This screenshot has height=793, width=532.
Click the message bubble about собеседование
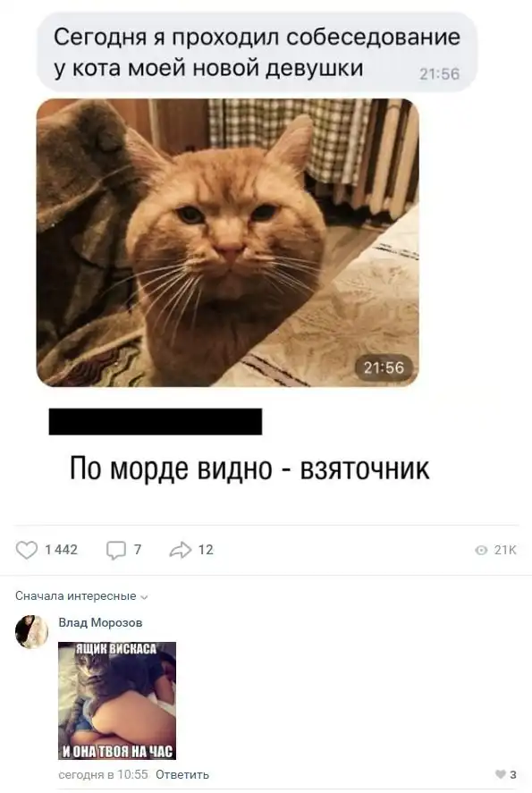(257, 52)
